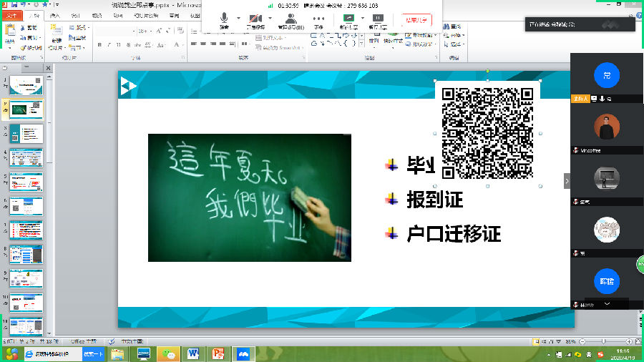Click the Paste clipboard icon
The width and height of the screenshot is (644, 362).
pos(10,34)
